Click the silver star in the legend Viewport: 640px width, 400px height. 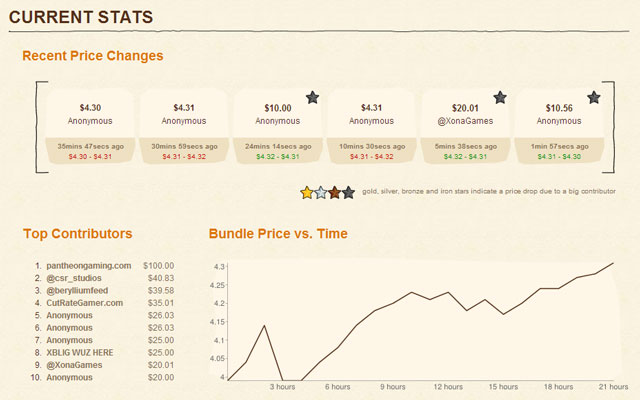pyautogui.click(x=321, y=192)
